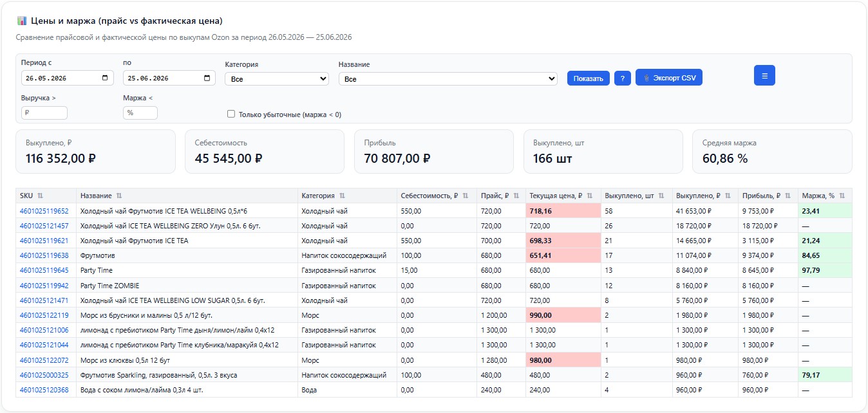Export data with Экспорт CSV button
Screen dimensions: 868x413
(x=669, y=77)
